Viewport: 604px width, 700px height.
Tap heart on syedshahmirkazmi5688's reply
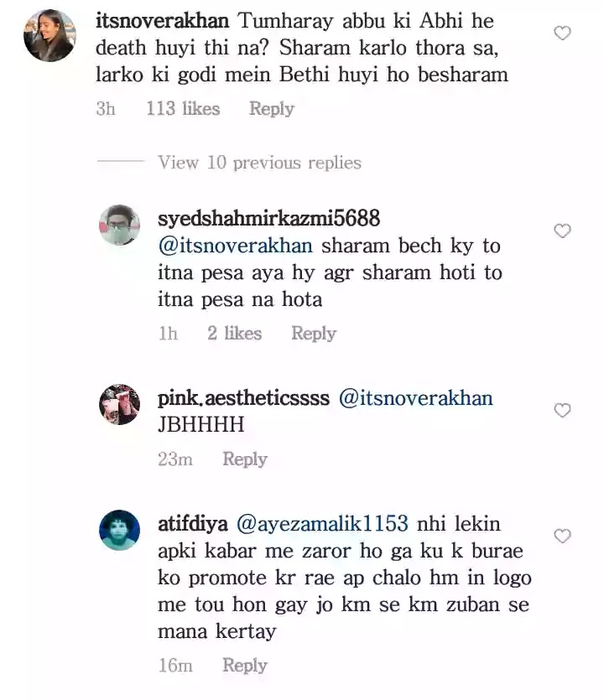point(562,231)
